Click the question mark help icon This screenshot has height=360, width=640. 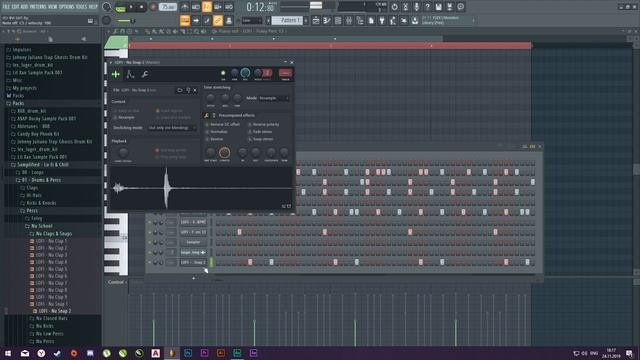[427, 7]
